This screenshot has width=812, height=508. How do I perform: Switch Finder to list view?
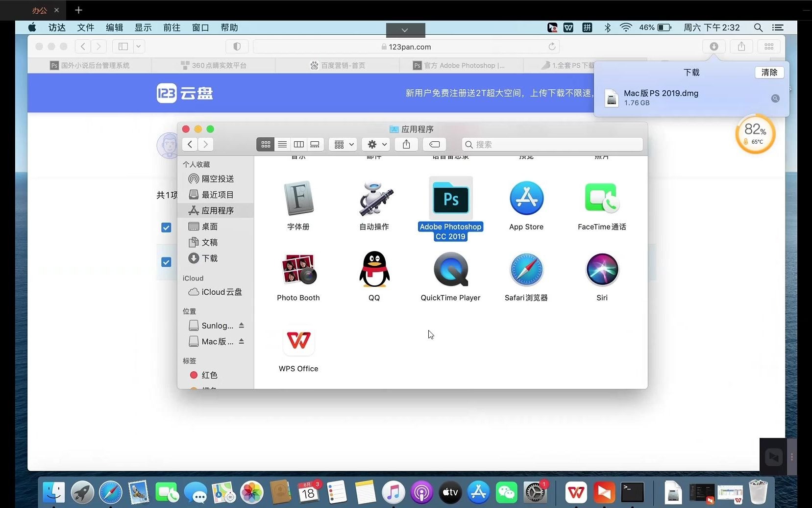[x=282, y=144]
